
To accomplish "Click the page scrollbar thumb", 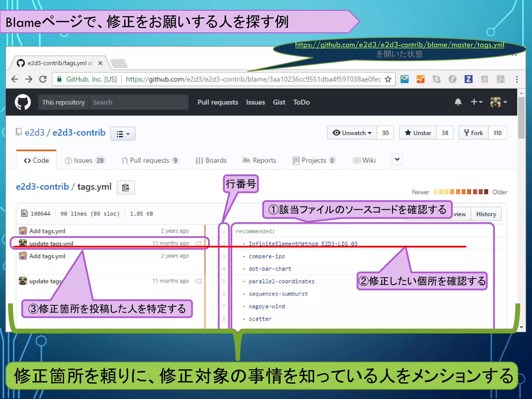I will 521,118.
